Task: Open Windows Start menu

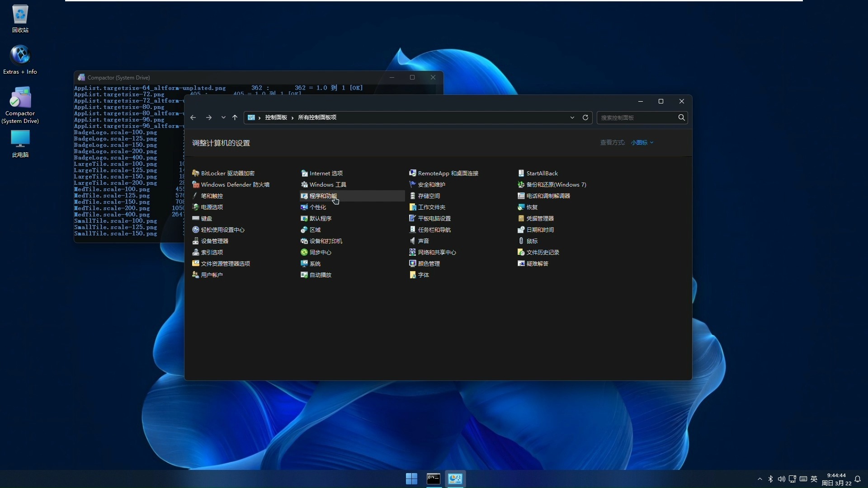Action: pos(411,479)
